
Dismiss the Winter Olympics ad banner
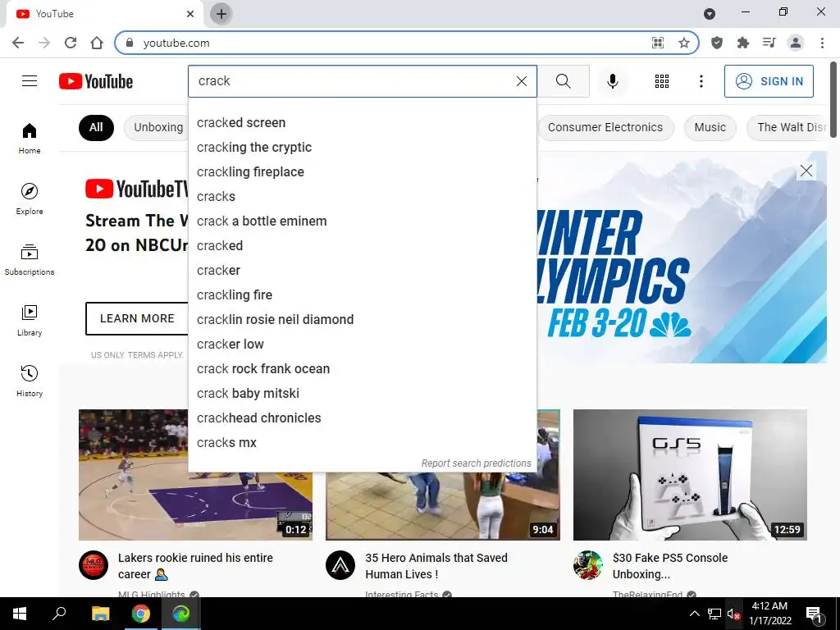coord(806,171)
